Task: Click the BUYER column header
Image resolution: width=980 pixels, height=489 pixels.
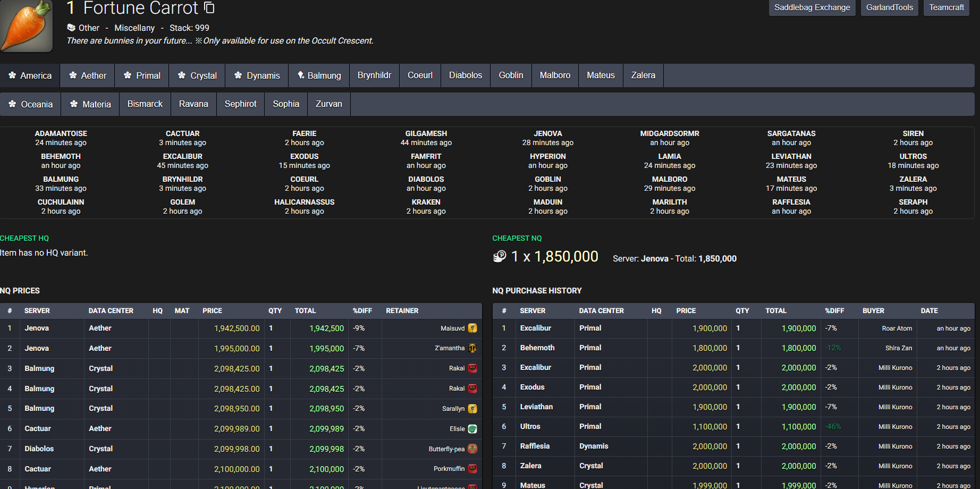Action: point(873,311)
